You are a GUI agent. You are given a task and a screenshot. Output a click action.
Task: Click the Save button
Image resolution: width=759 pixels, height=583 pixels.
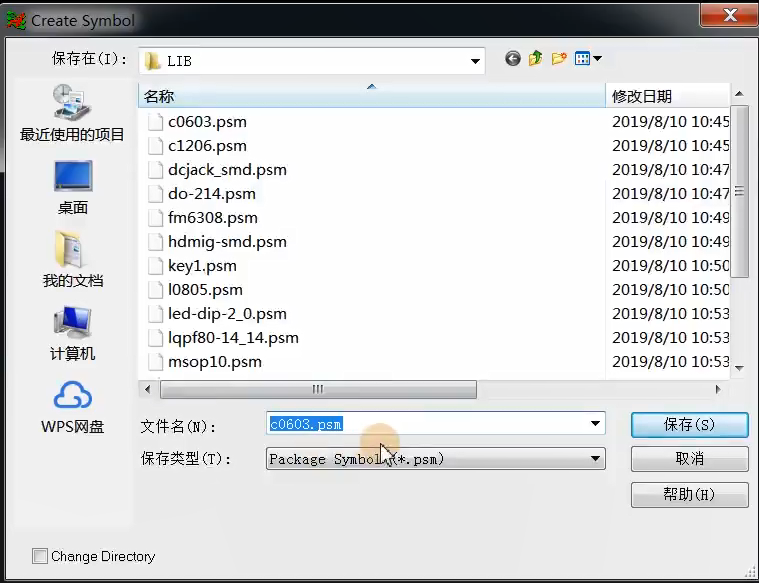point(689,424)
